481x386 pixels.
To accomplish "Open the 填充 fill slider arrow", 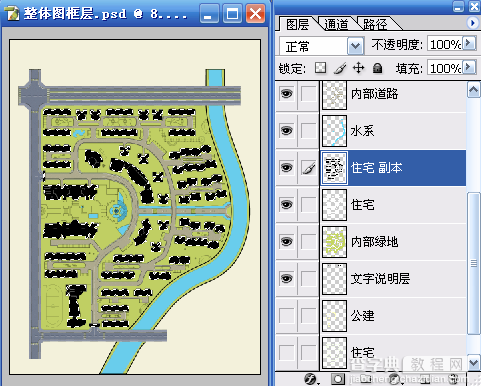I will (469, 68).
